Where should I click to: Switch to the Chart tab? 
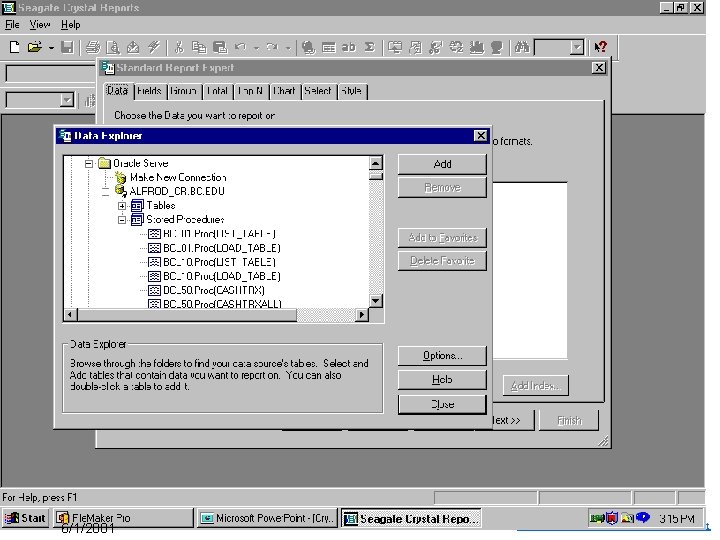(284, 91)
